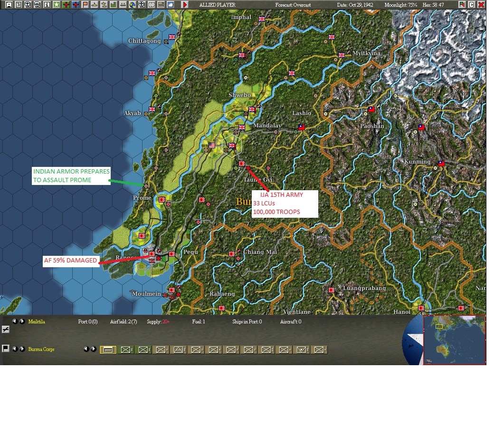Page unit counters left with arrow
The width and height of the screenshot is (504, 427).
(86, 349)
